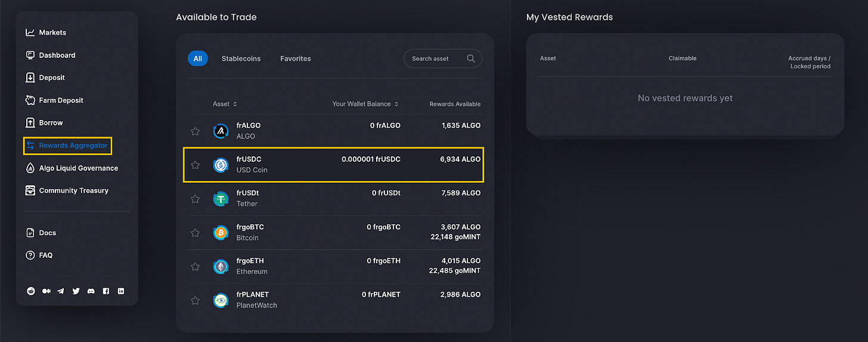Open the LinkedIn social link icon

pyautogui.click(x=121, y=291)
